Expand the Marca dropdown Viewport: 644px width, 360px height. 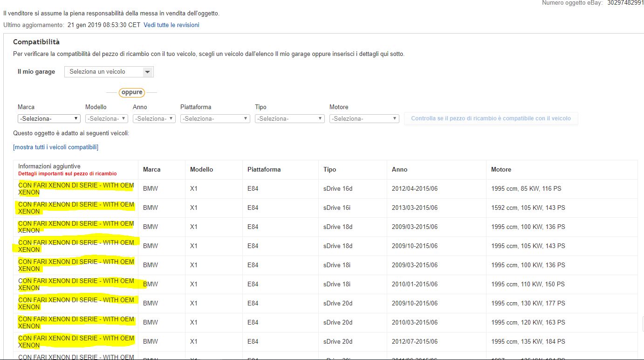click(x=49, y=118)
